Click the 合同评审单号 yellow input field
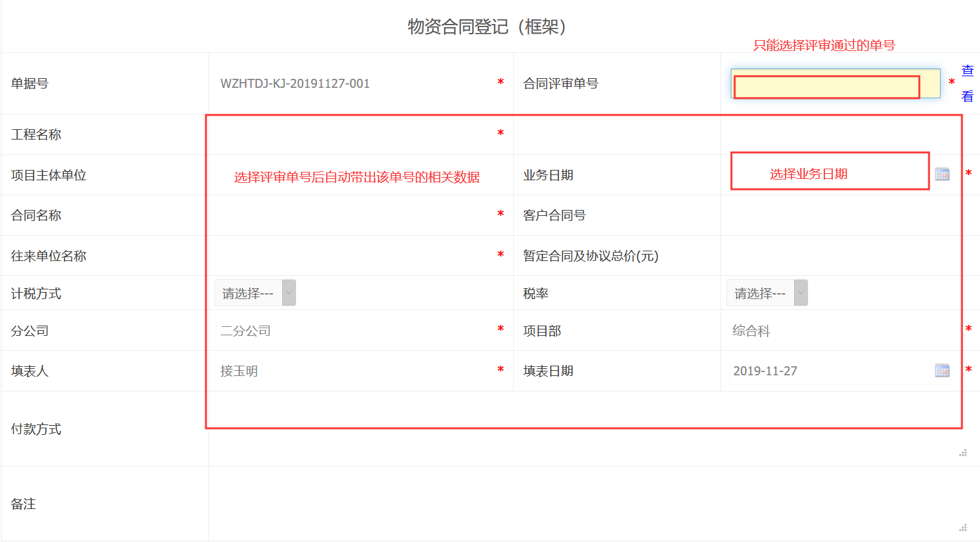 [835, 83]
